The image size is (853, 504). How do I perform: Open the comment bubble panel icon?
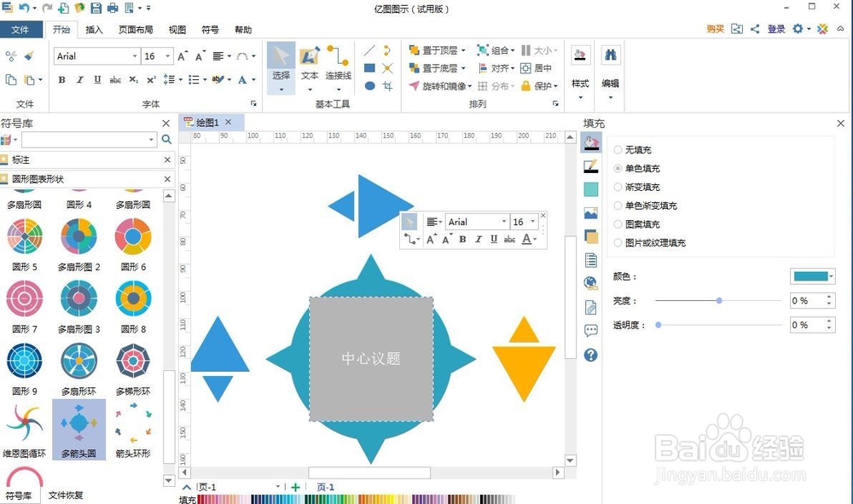click(x=591, y=331)
